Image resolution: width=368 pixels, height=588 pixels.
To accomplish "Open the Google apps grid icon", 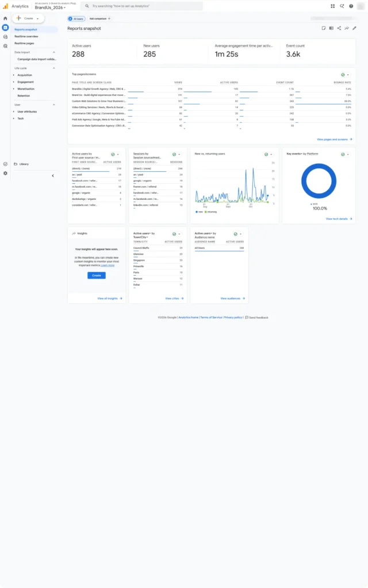I will [x=333, y=6].
